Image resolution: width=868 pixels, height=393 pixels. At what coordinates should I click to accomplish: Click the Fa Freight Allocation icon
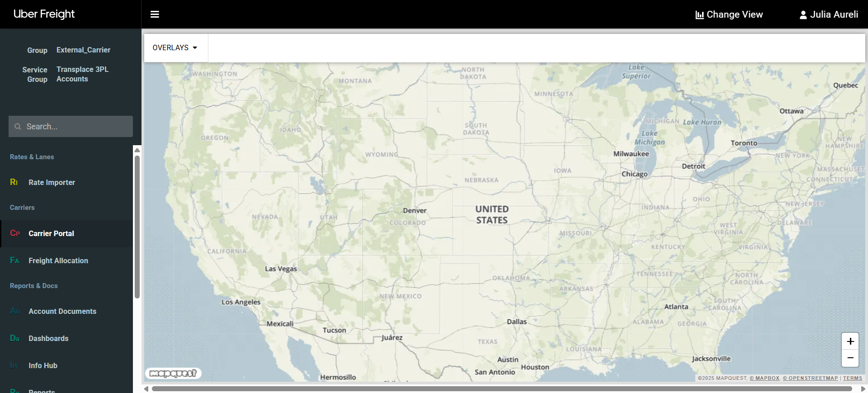pyautogui.click(x=14, y=260)
